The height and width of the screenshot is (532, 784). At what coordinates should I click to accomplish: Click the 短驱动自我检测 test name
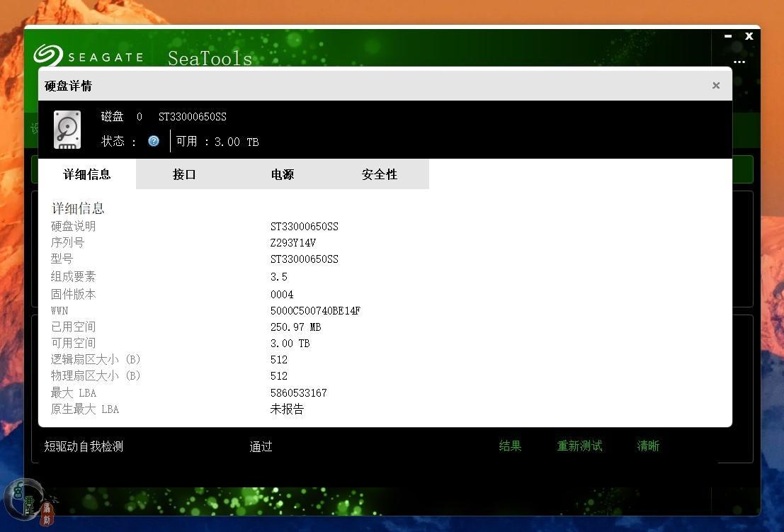click(x=84, y=446)
